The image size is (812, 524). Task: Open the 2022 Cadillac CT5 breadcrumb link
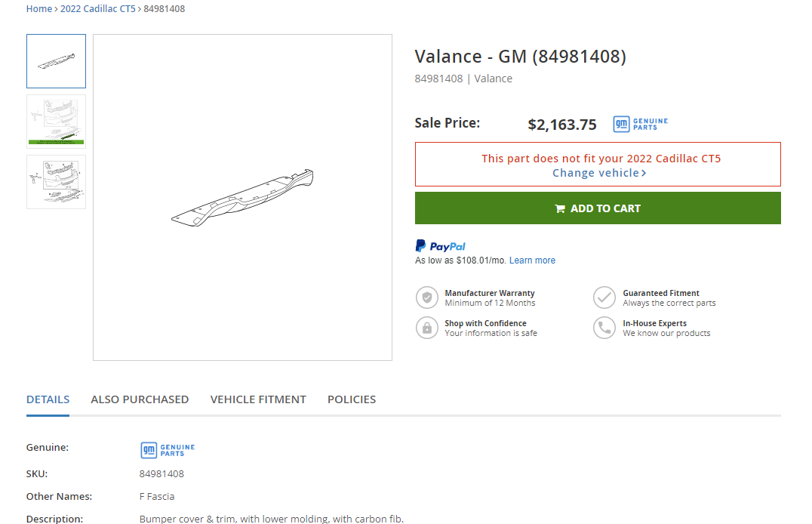pyautogui.click(x=98, y=9)
